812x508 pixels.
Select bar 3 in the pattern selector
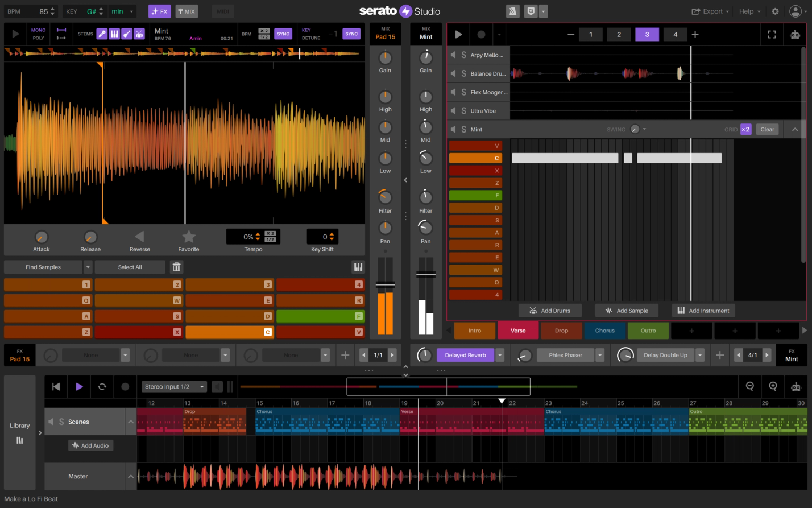point(647,34)
